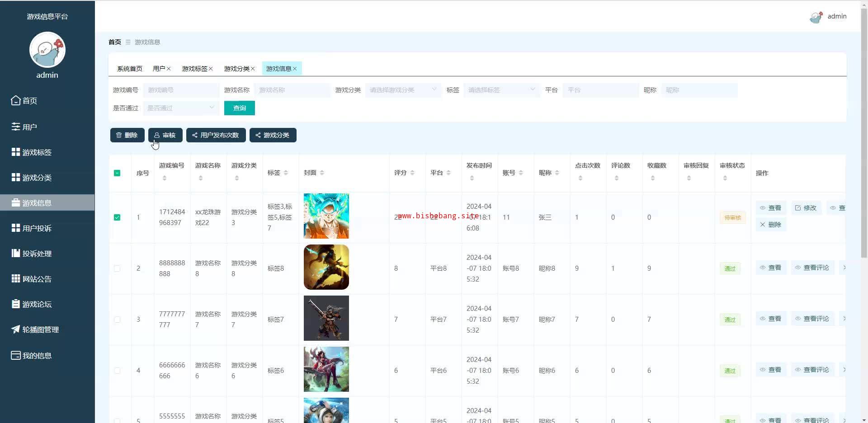Viewport: 868px width, 423px height.
Task: Click sort icon for 平台 column
Action: 448,173
